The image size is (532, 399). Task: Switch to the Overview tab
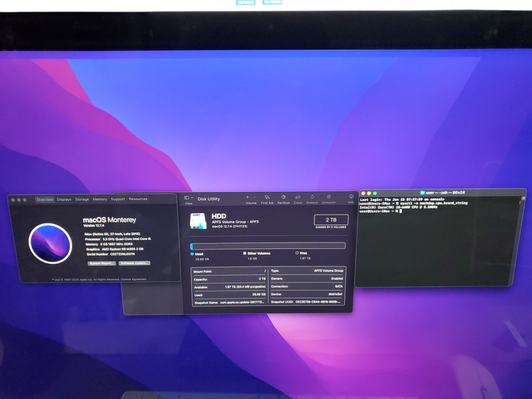click(x=45, y=199)
